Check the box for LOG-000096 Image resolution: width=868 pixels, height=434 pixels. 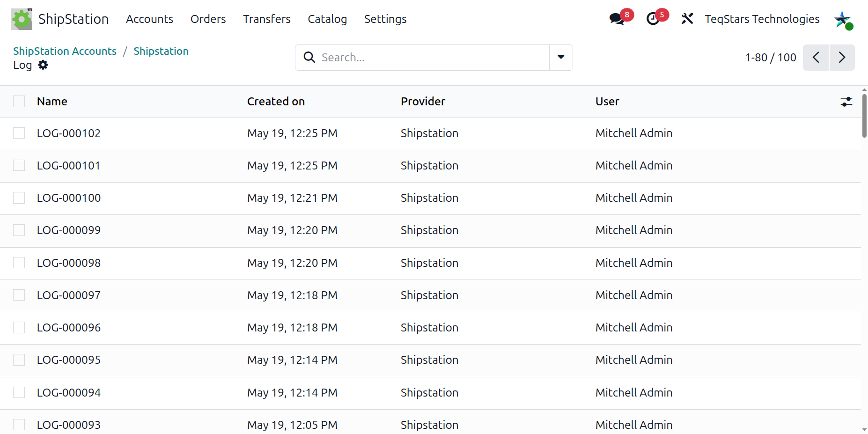[x=19, y=328]
